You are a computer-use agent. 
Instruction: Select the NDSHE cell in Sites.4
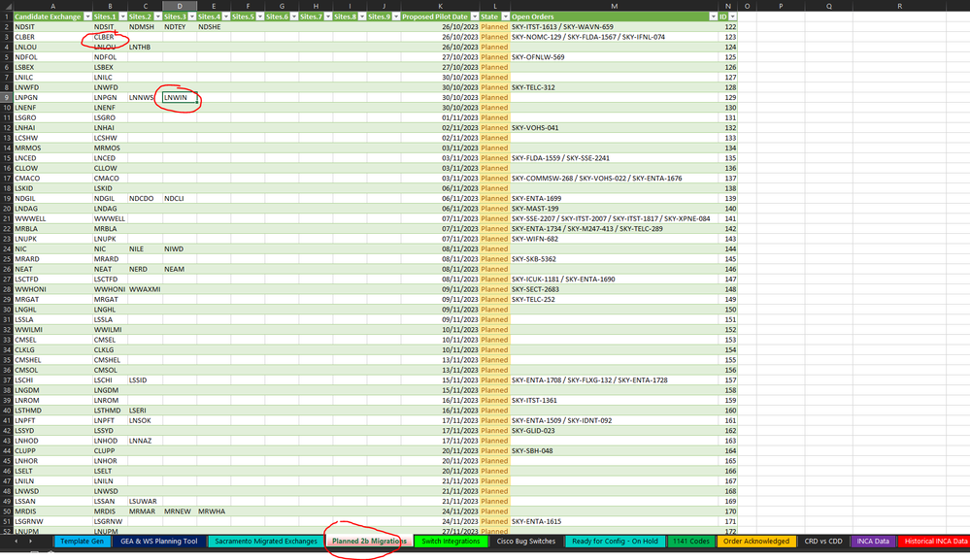(214, 26)
